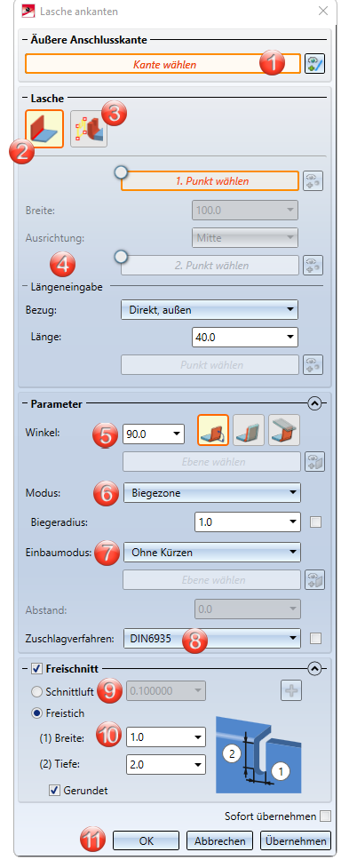Click the Äußere Anschlusskante heading

coord(89,39)
